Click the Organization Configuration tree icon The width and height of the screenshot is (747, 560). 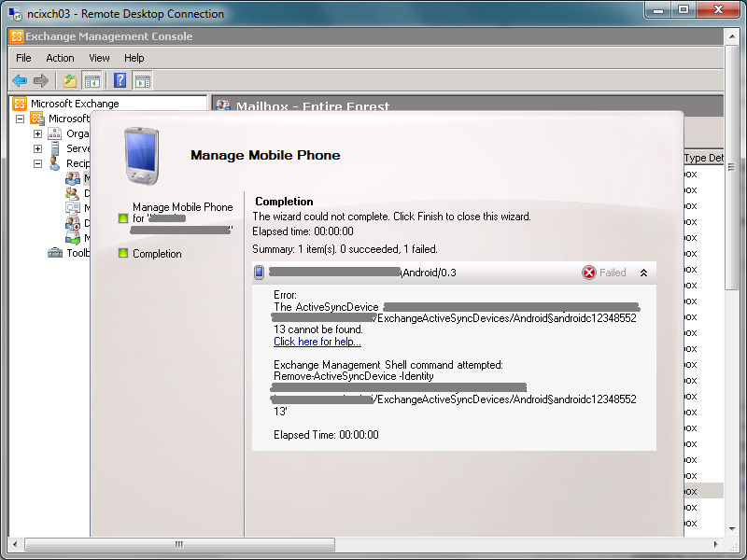click(55, 133)
